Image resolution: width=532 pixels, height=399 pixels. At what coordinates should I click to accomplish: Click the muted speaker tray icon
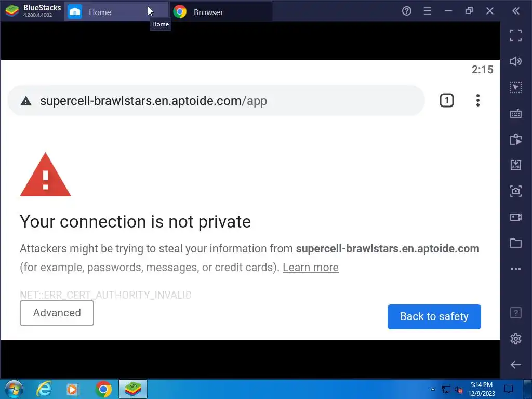click(459, 389)
